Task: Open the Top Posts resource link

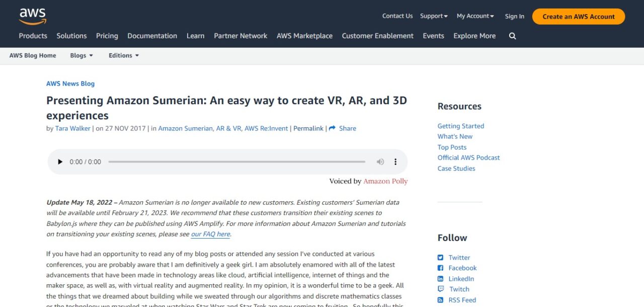Action: (x=452, y=147)
